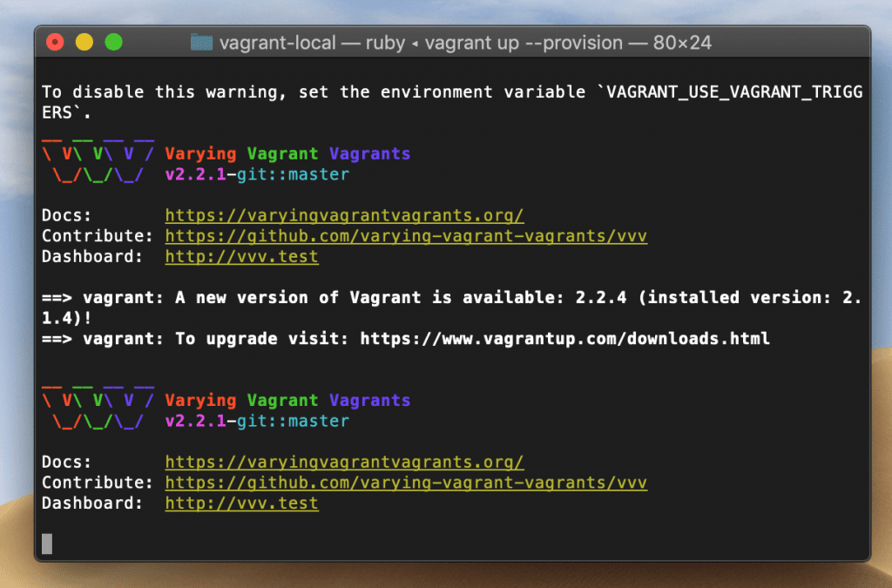Click the second vvv.test Dashboard link
The image size is (892, 588).
click(241, 504)
